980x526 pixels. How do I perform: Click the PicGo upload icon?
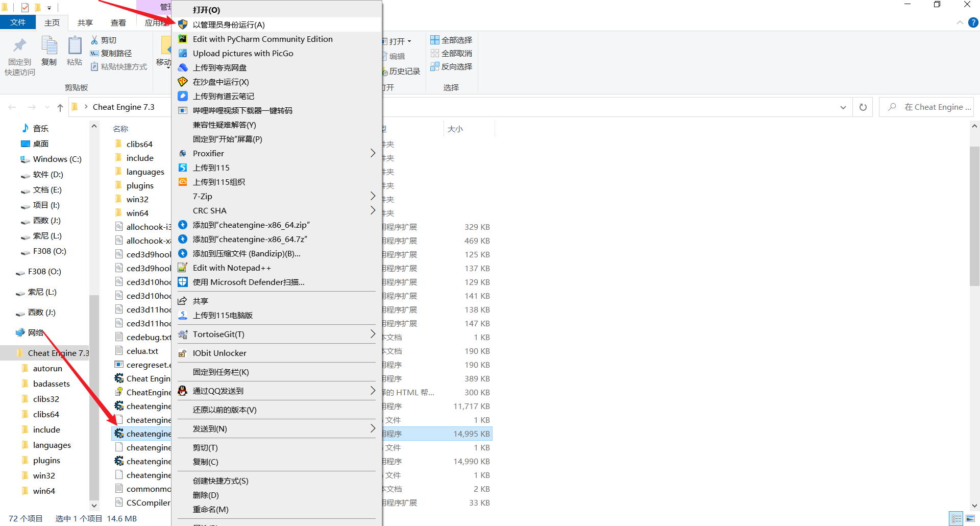click(x=183, y=53)
